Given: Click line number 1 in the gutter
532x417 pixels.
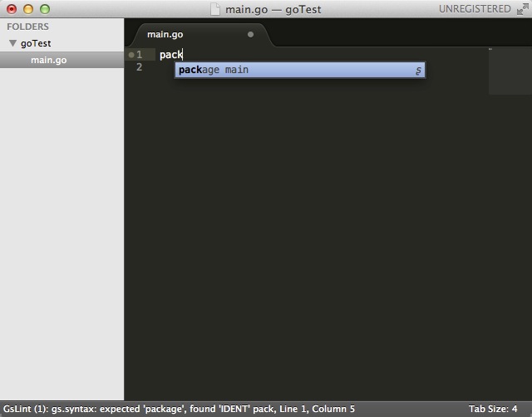Looking at the screenshot, I should (140, 55).
